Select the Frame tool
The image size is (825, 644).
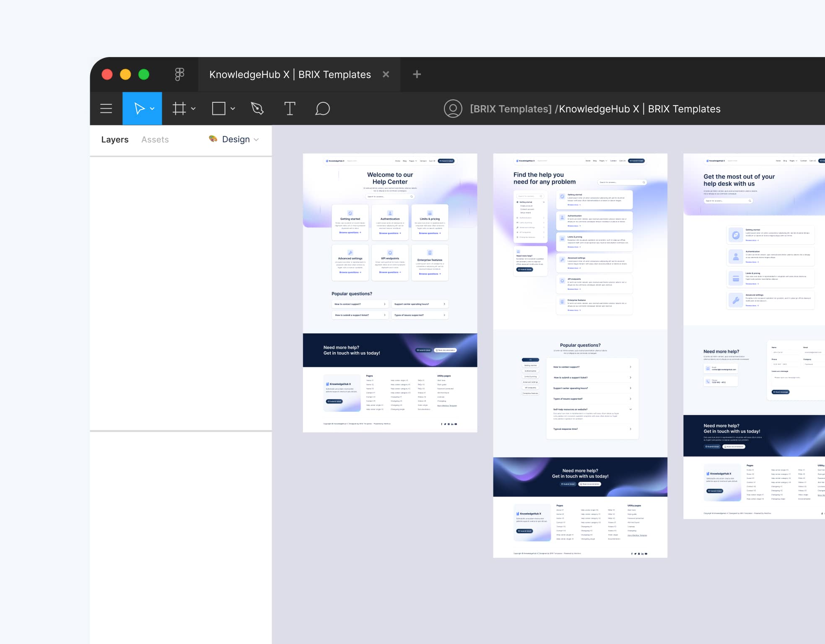click(x=179, y=109)
